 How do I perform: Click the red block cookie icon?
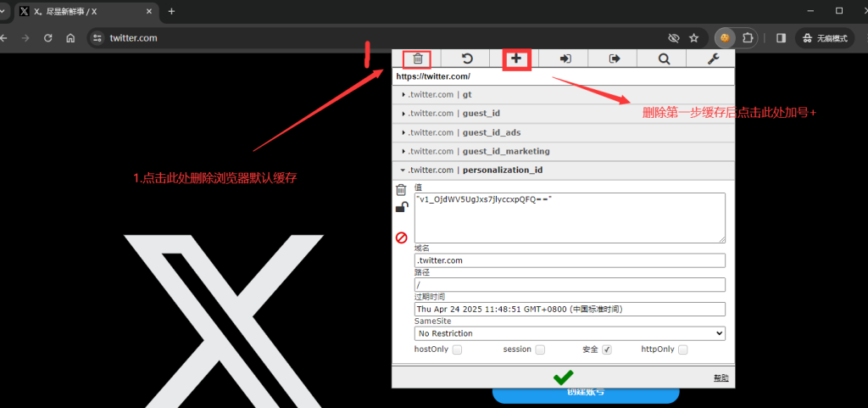[x=401, y=238]
